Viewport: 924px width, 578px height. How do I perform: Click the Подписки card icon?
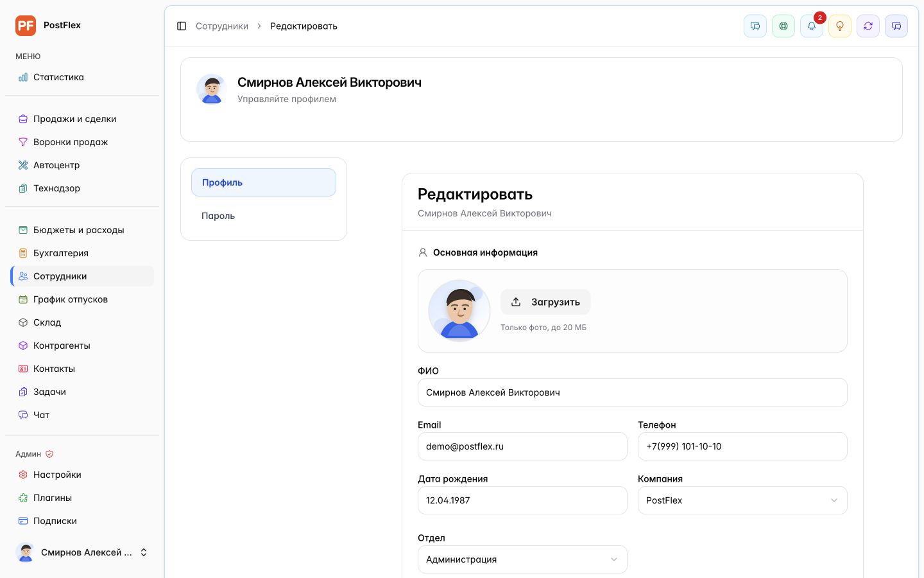[23, 521]
